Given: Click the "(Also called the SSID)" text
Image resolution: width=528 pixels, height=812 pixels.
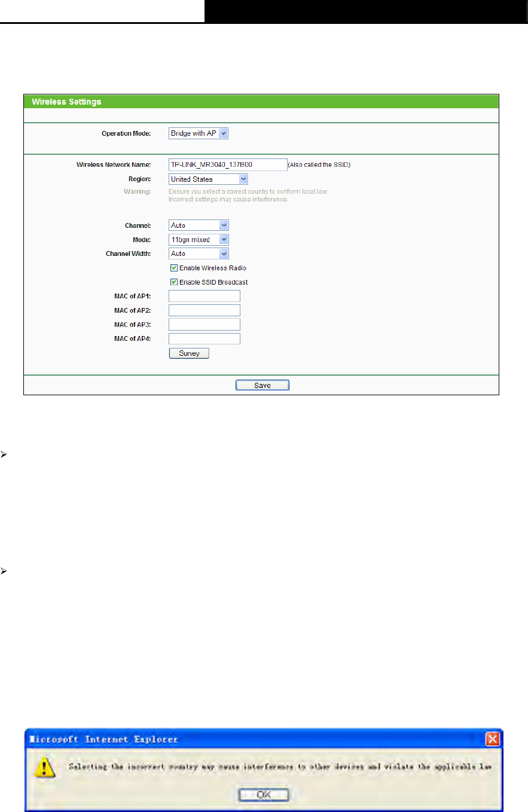Looking at the screenshot, I should click(x=319, y=164).
